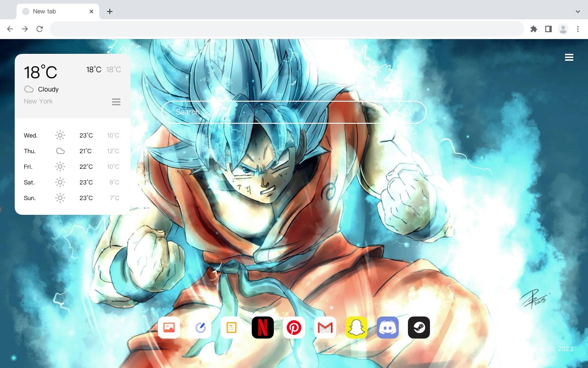Open the Snapchat shortcut
588x368 pixels.
(x=356, y=328)
